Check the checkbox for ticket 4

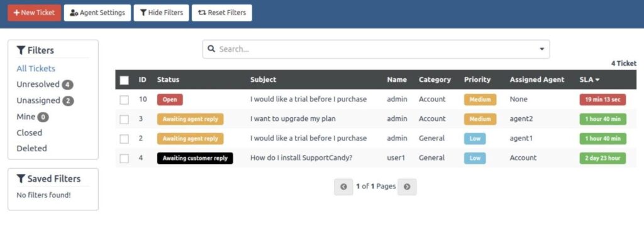click(124, 158)
